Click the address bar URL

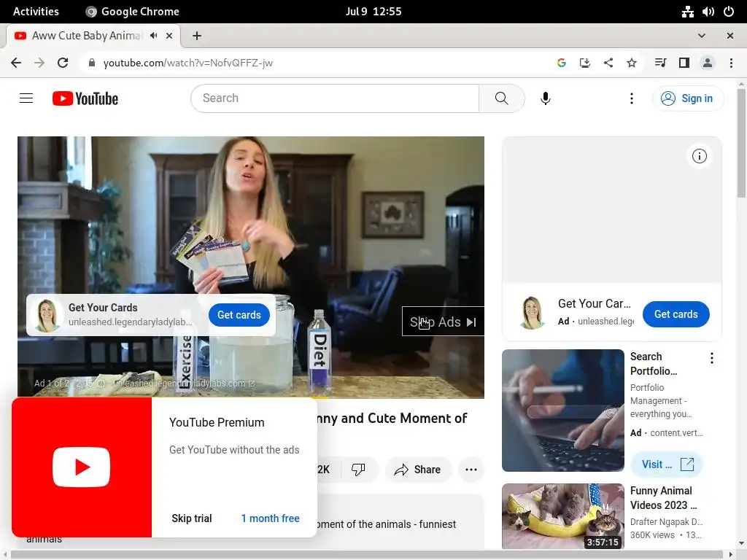(x=187, y=63)
